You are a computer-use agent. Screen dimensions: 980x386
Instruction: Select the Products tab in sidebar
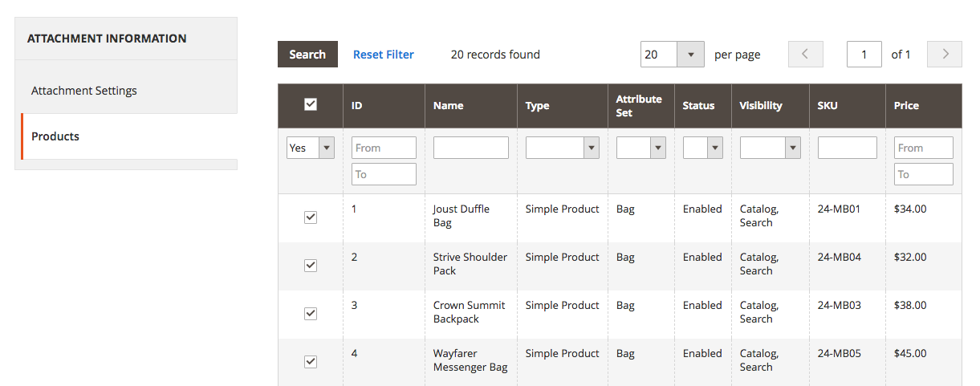[128, 136]
